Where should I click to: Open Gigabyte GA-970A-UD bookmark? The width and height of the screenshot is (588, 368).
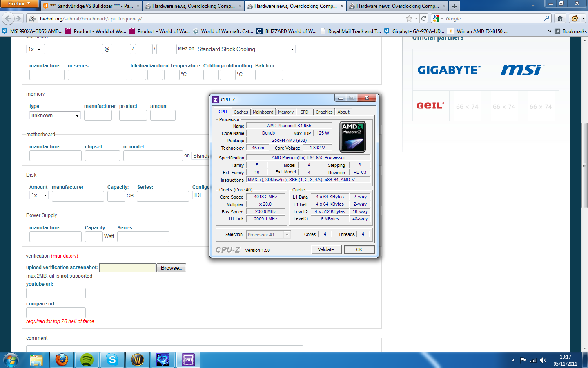point(414,31)
